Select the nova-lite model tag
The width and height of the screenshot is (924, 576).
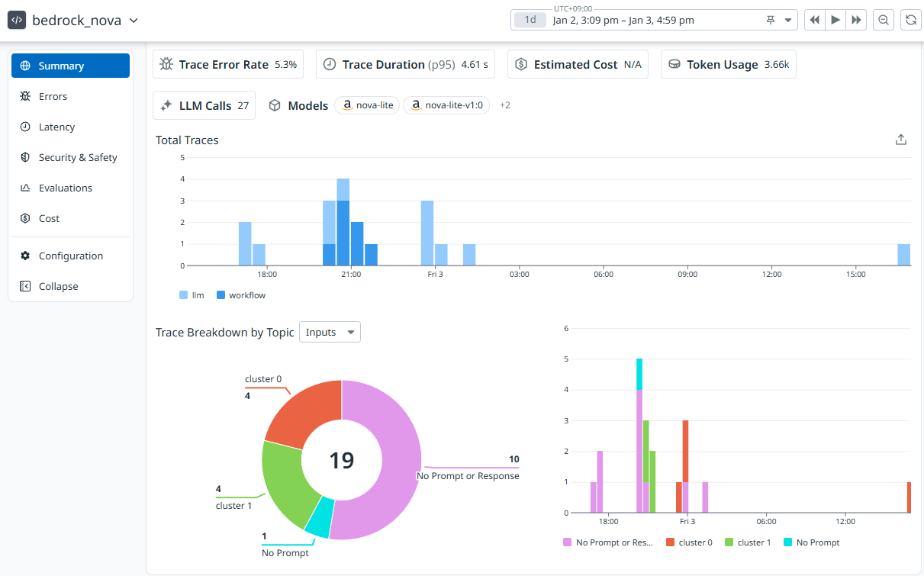pos(367,105)
